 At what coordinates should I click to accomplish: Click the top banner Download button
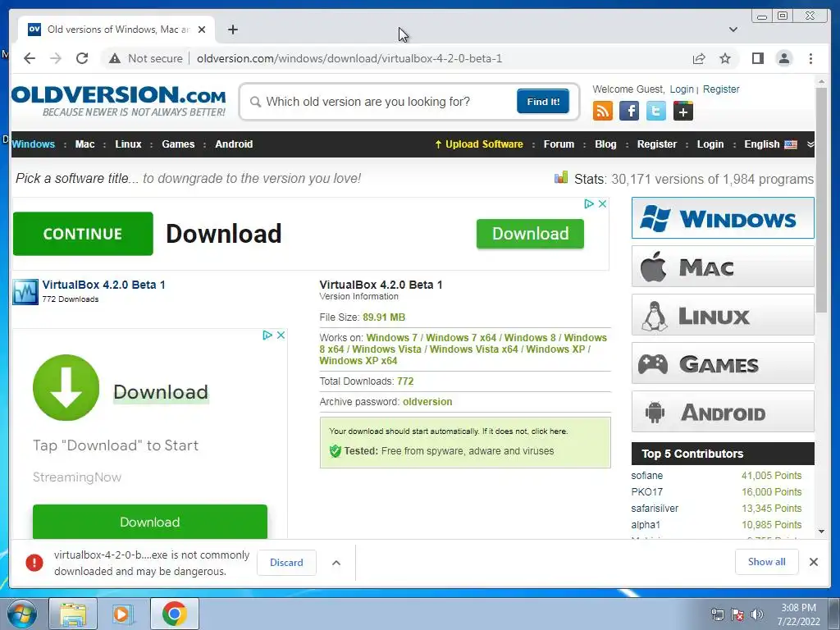530,234
